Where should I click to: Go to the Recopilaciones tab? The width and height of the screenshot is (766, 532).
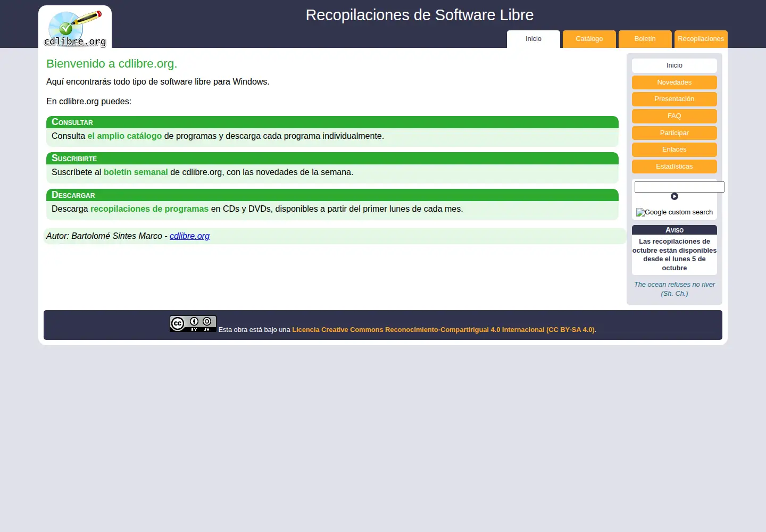(x=701, y=39)
